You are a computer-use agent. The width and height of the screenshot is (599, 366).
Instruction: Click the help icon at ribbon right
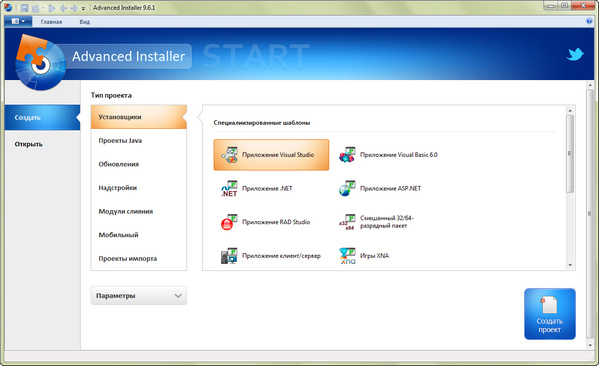pos(589,21)
